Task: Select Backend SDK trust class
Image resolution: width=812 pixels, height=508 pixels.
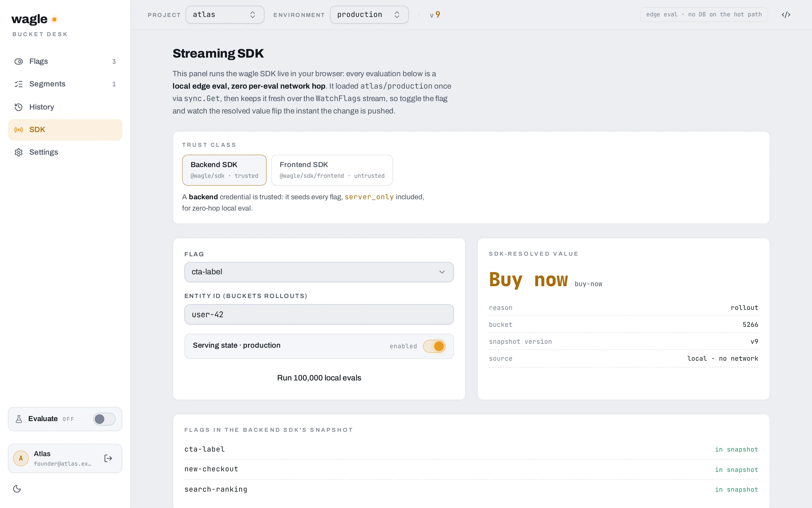Action: click(x=224, y=170)
